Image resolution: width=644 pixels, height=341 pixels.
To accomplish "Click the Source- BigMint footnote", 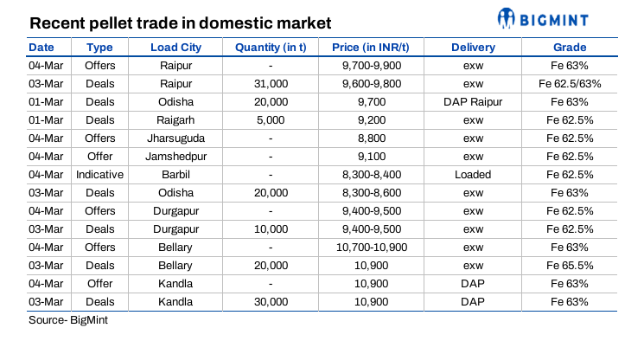I will [x=68, y=320].
